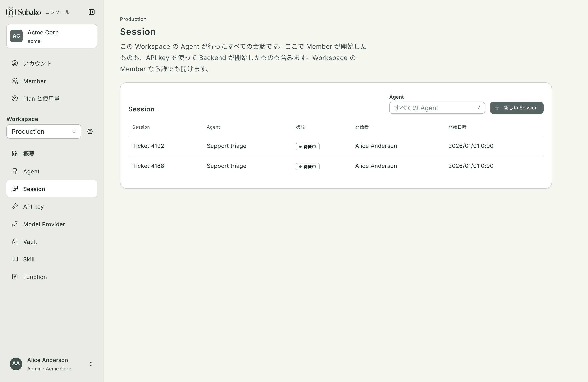
Task: Go to アカウント page
Action: [x=52, y=63]
